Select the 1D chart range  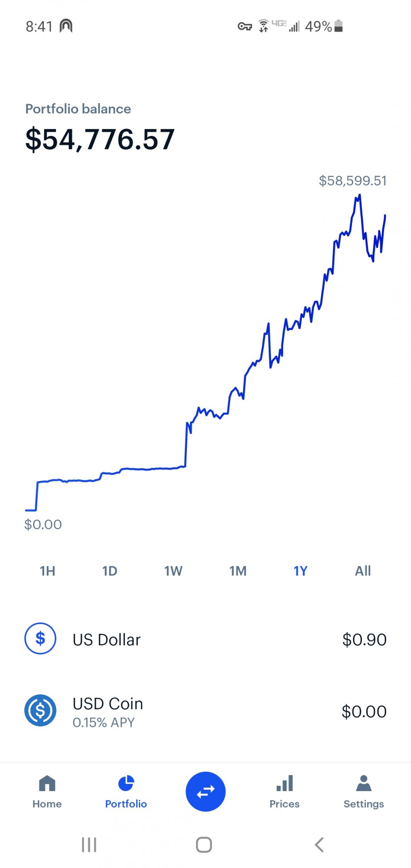point(110,571)
